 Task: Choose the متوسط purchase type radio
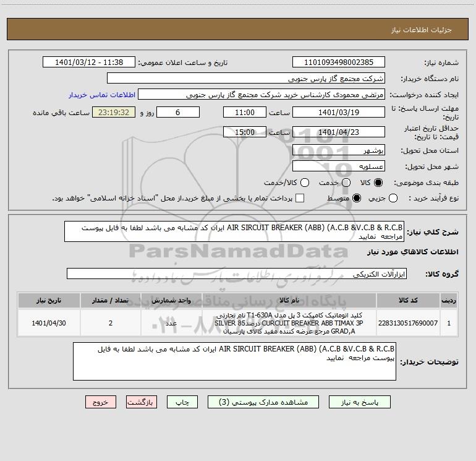tap(357, 199)
